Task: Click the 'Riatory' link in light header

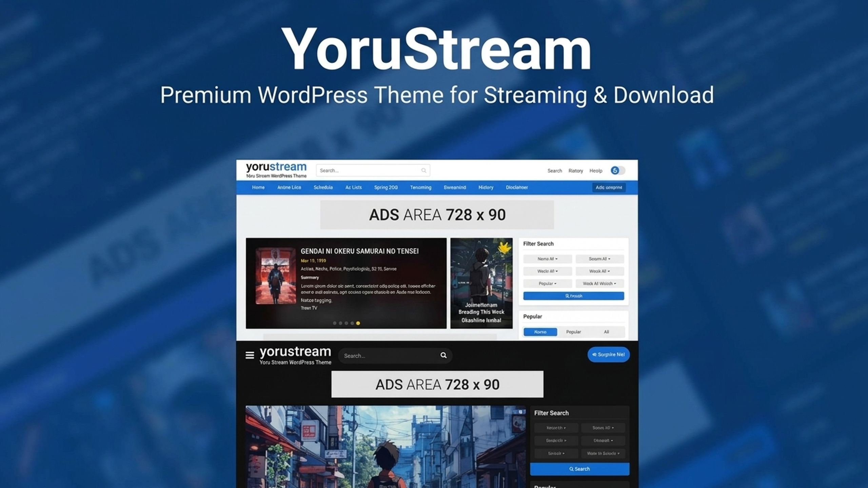Action: pos(576,171)
